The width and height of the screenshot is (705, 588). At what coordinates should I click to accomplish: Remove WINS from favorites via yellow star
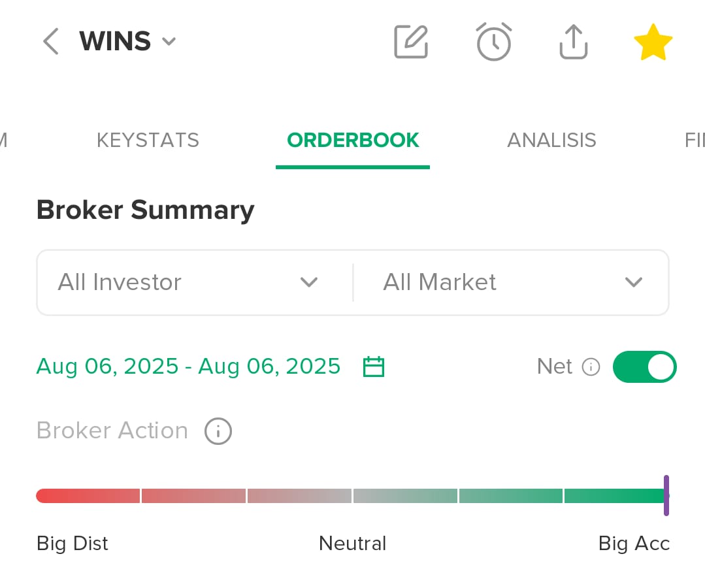point(653,42)
